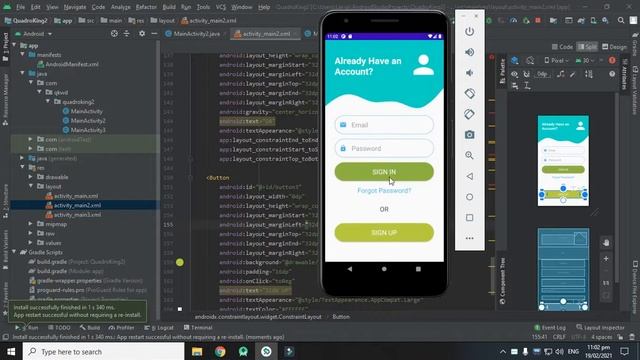
Task: Open the VCS menu
Action: tap(220, 7)
